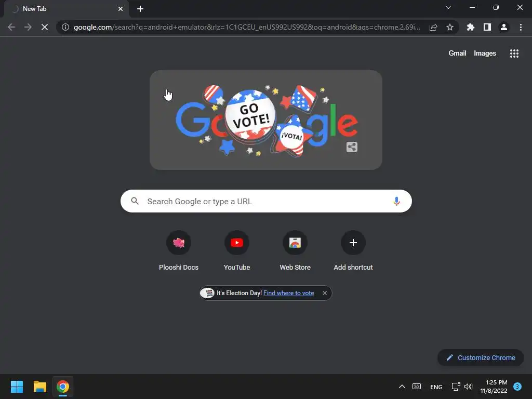Screen dimensions: 532x399
Task: Add a new shortcut
Action: [x=353, y=251]
